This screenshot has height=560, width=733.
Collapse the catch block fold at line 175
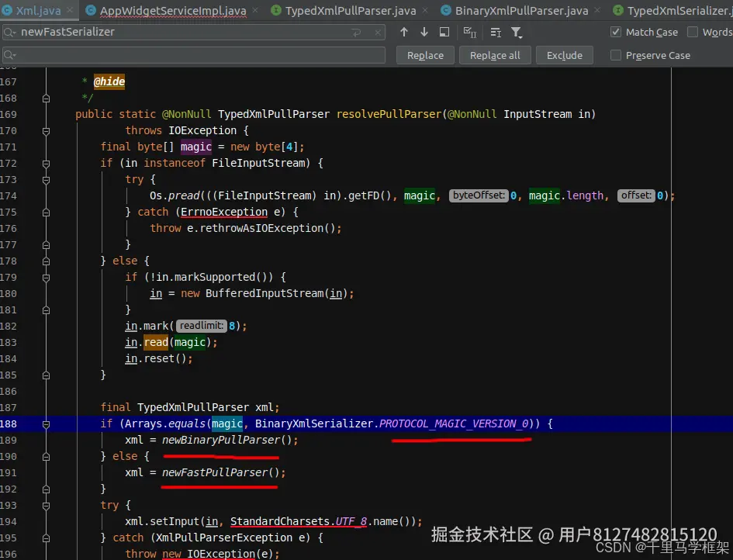[x=46, y=213]
